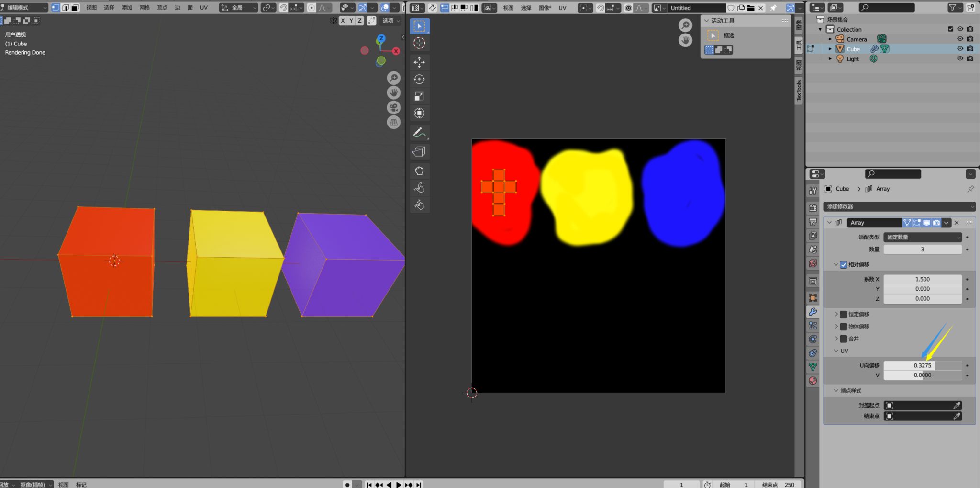This screenshot has width=980, height=488.
Task: Click the 数量 count field
Action: coord(922,250)
